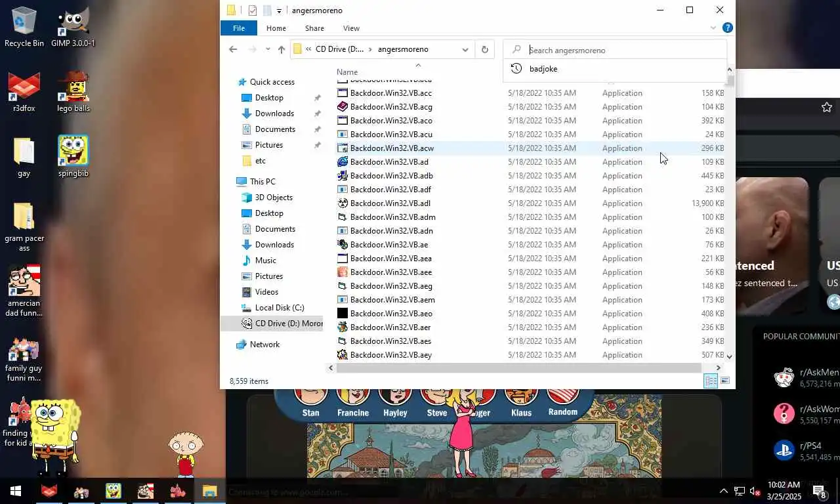Screen dimensions: 840x504
Task: Click the SpongeBob taskbar icon
Action: [x=113, y=491]
